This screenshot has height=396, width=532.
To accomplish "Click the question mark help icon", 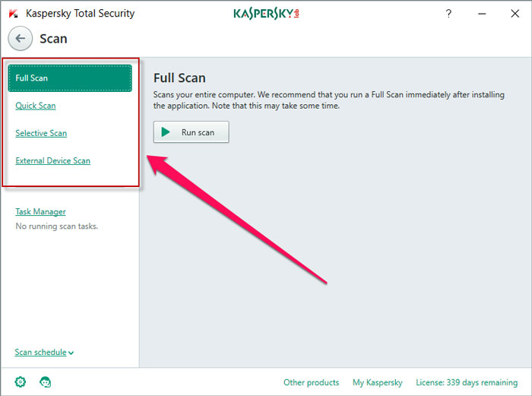I will point(448,14).
